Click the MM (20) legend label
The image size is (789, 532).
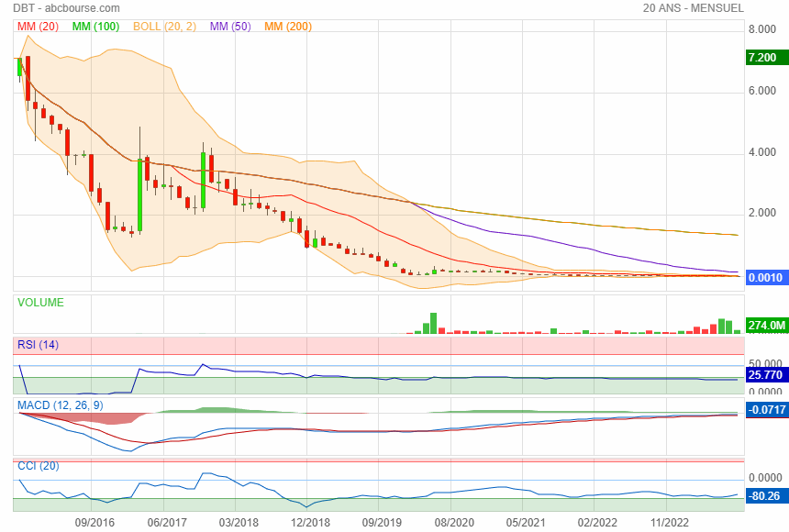38,27
